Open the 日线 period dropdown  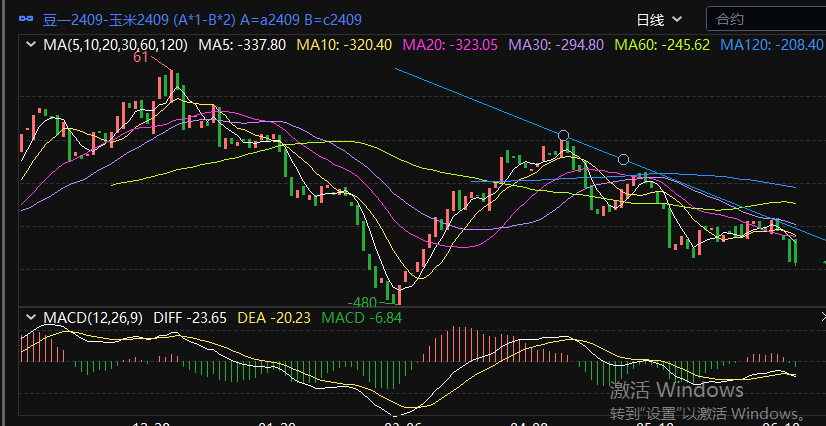point(660,19)
